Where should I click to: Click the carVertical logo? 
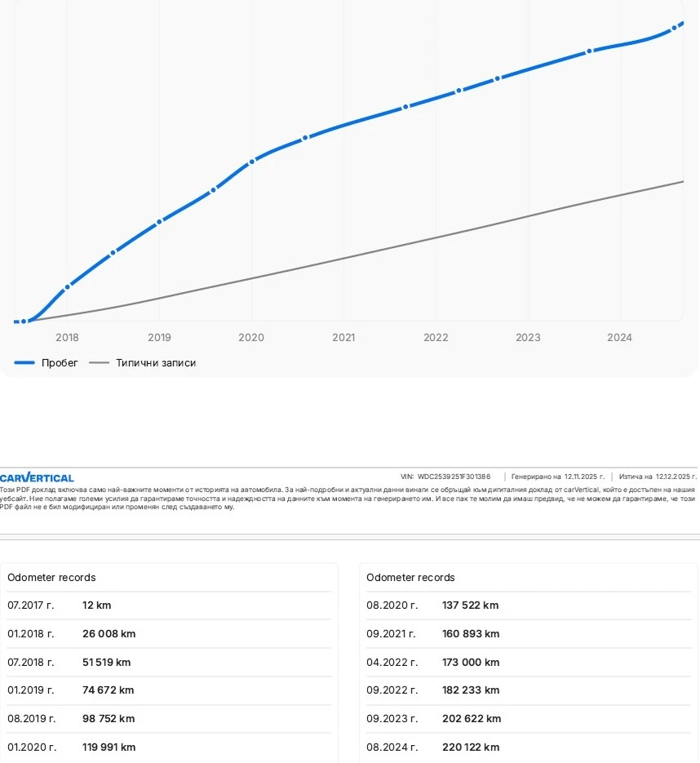[x=37, y=477]
